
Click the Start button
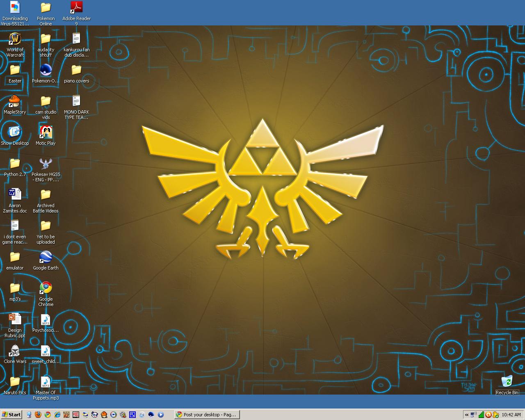[x=11, y=415]
